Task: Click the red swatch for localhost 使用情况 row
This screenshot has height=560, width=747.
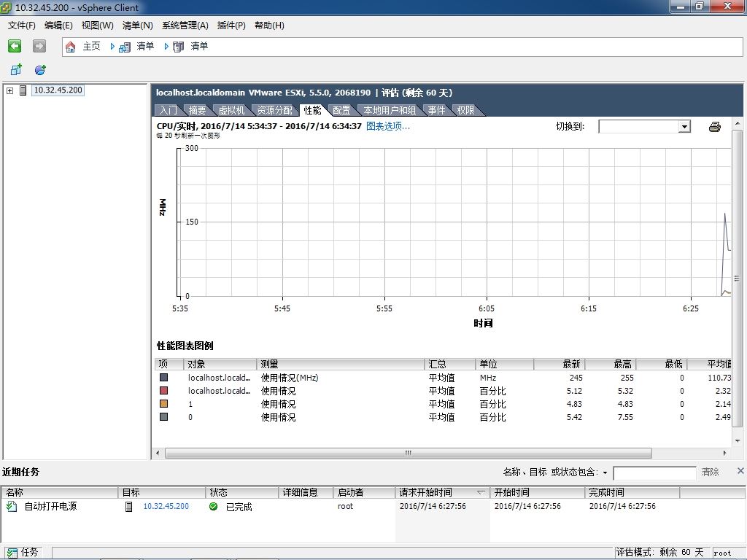Action: pos(164,391)
